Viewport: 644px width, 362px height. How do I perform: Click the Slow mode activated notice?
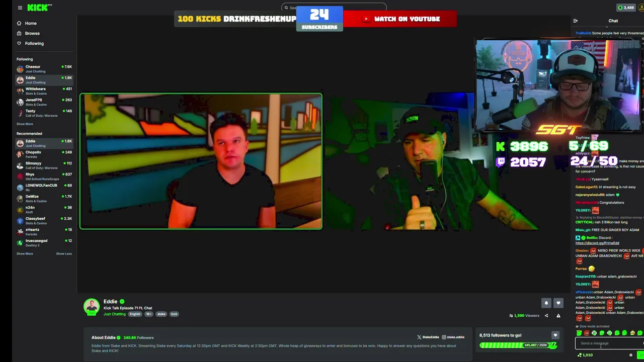(593, 326)
